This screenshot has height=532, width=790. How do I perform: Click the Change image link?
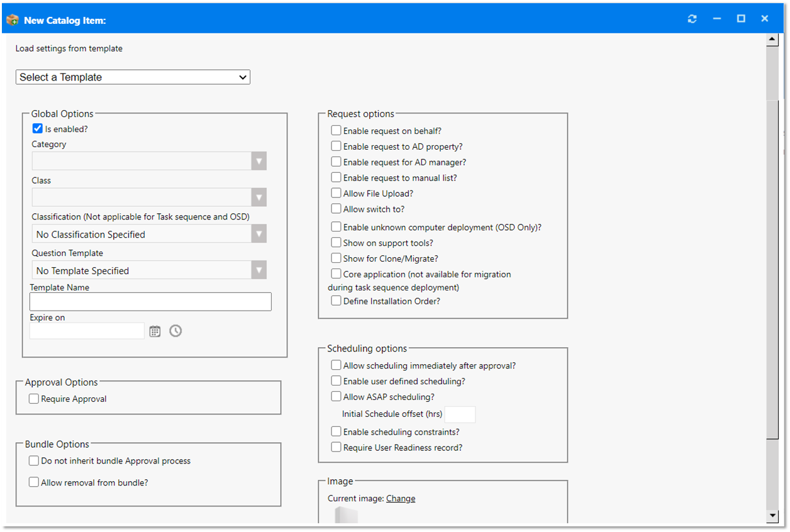[401, 499]
